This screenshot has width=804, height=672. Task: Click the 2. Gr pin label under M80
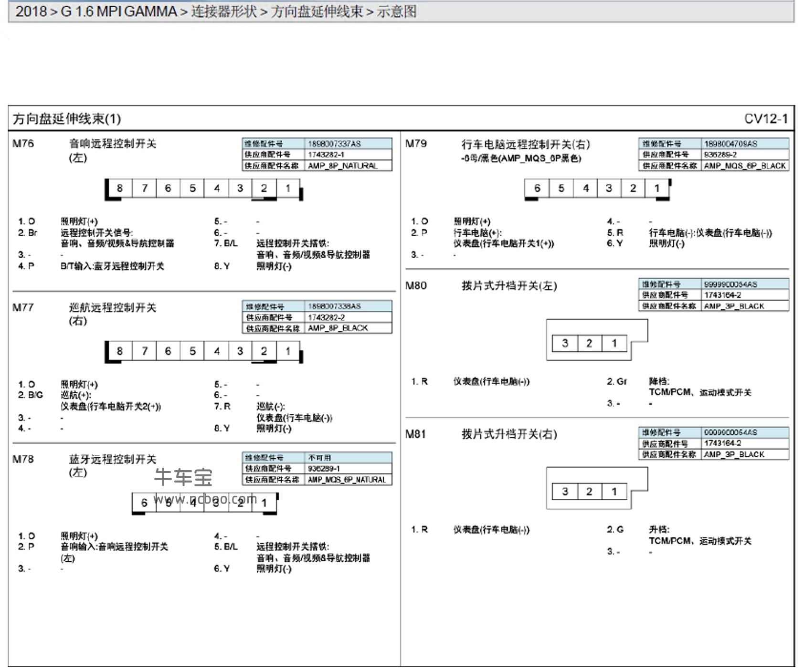pos(617,381)
